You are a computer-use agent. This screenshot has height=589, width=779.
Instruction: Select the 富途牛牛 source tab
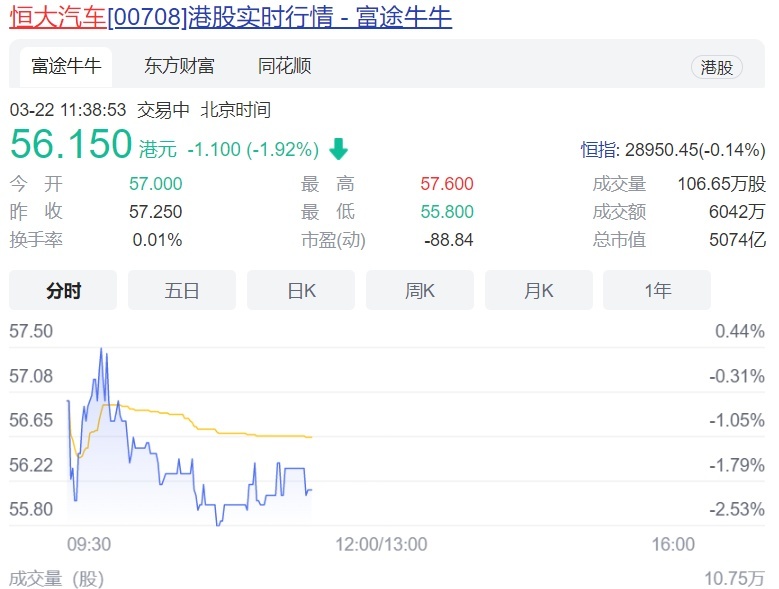click(66, 66)
